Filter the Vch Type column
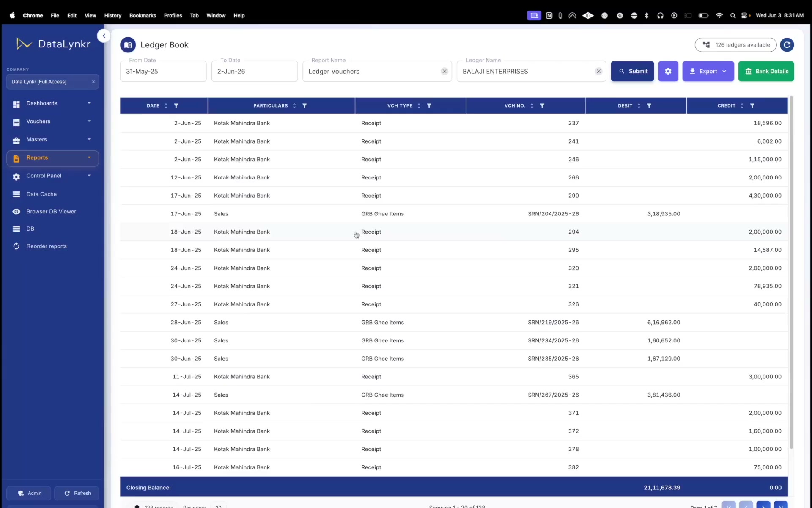 tap(429, 106)
